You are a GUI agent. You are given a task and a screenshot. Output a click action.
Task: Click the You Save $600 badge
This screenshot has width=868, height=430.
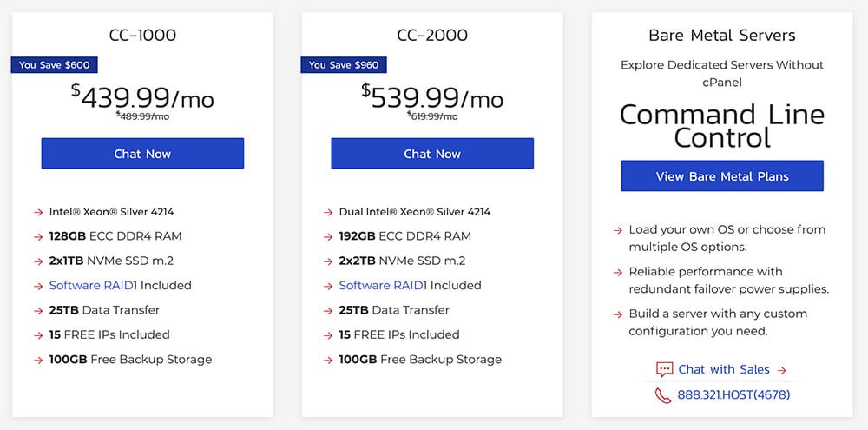click(54, 65)
